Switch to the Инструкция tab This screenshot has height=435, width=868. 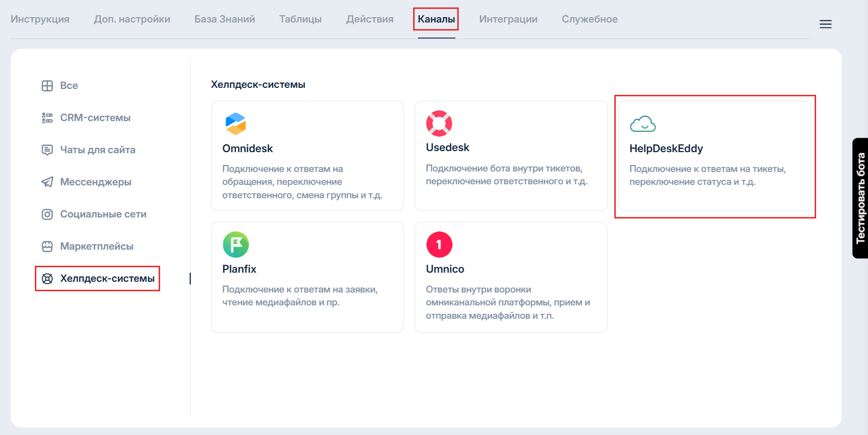coord(40,19)
